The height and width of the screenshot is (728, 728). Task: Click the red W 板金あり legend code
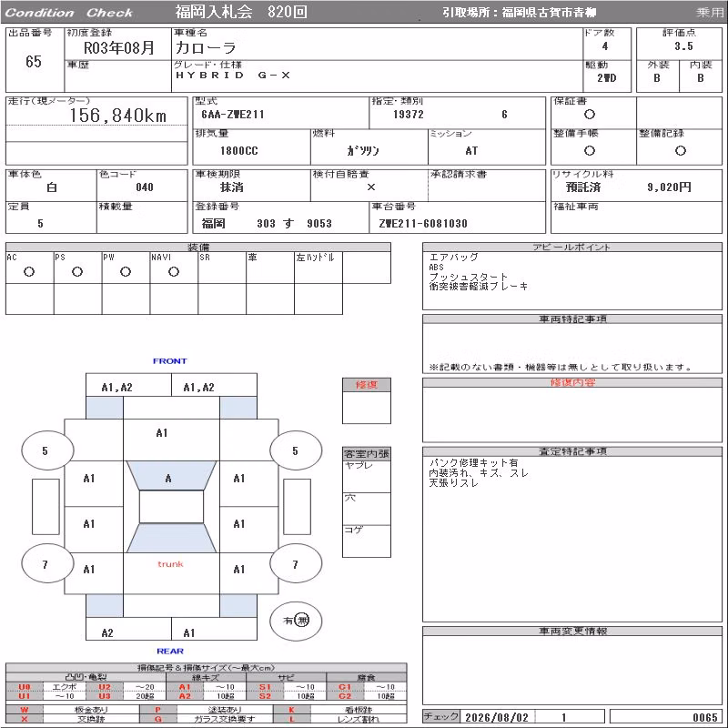click(x=25, y=710)
